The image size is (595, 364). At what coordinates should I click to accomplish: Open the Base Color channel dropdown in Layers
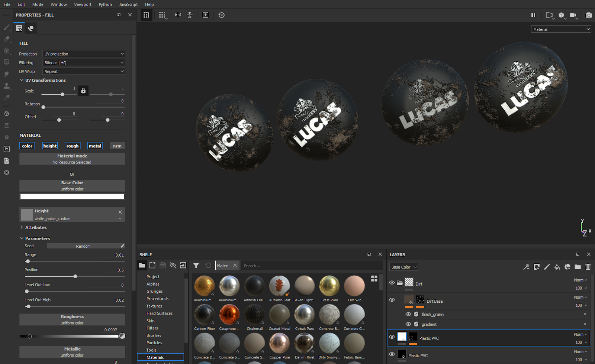tap(403, 267)
